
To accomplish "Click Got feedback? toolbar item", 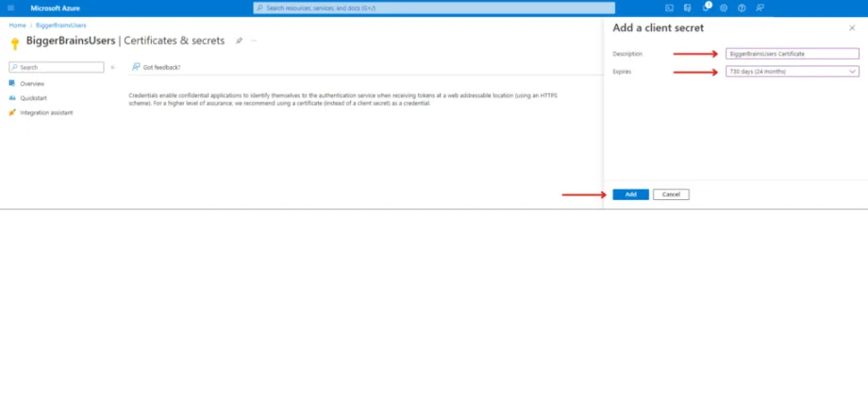I will (156, 67).
